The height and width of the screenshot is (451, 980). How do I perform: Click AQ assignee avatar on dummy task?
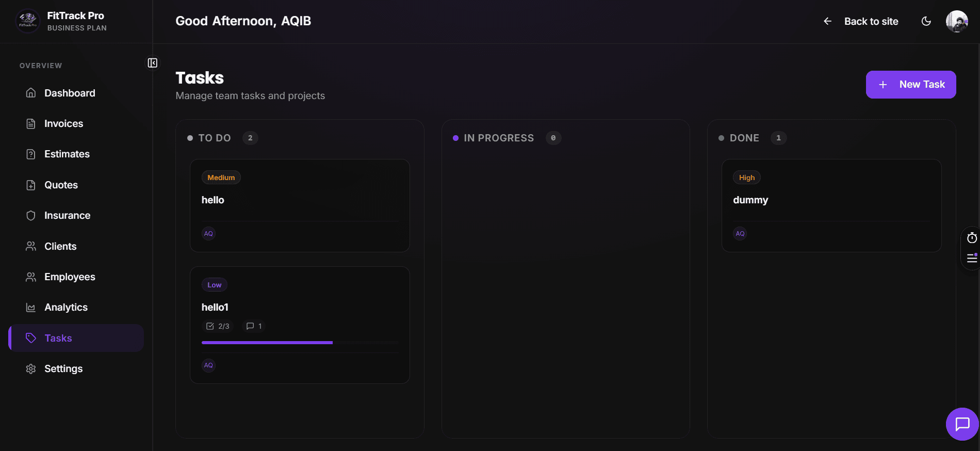click(x=740, y=234)
